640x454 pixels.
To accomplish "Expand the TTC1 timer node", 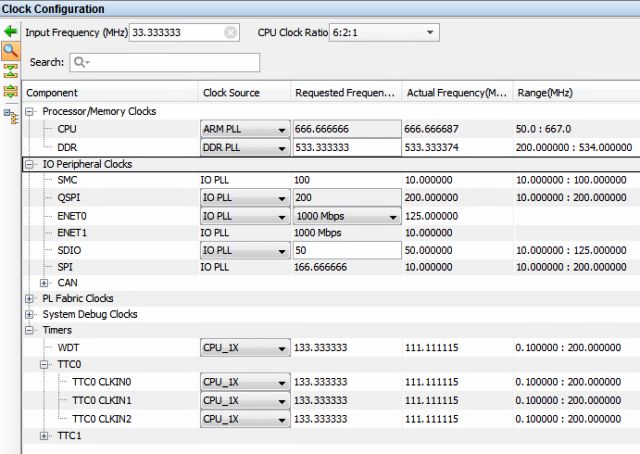I will pyautogui.click(x=45, y=436).
